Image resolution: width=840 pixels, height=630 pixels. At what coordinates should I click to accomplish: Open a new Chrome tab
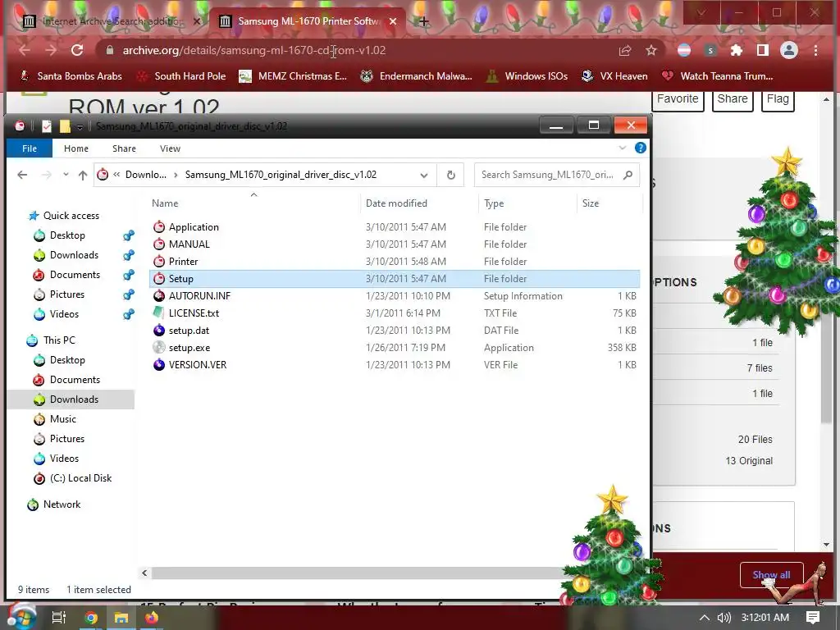click(423, 21)
